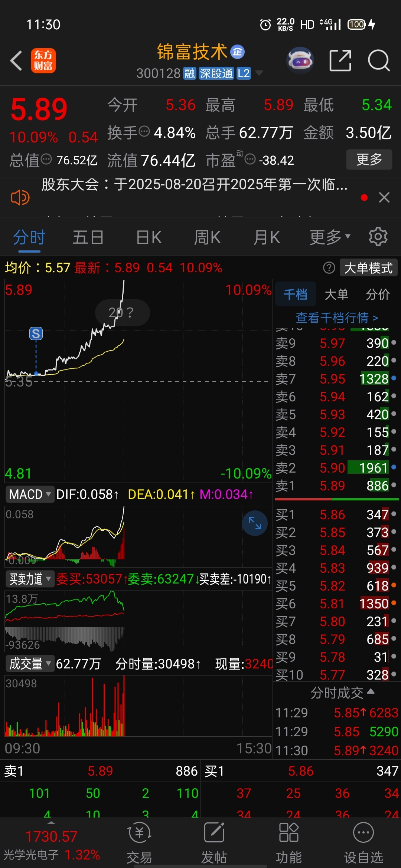Screen dimensions: 401x868
Task: Tap the back arrow icon
Action: (x=16, y=60)
